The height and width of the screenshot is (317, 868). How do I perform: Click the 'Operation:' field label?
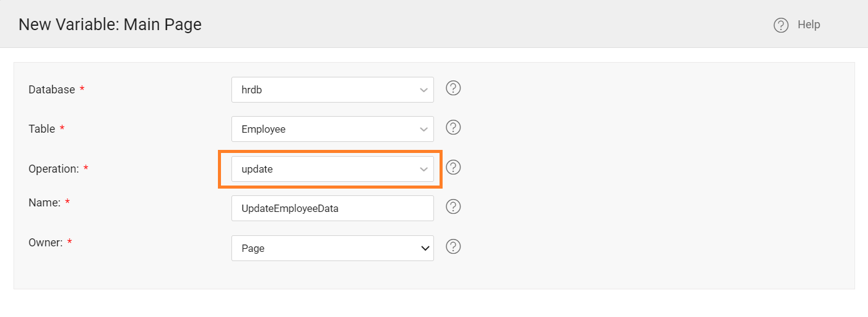(53, 169)
